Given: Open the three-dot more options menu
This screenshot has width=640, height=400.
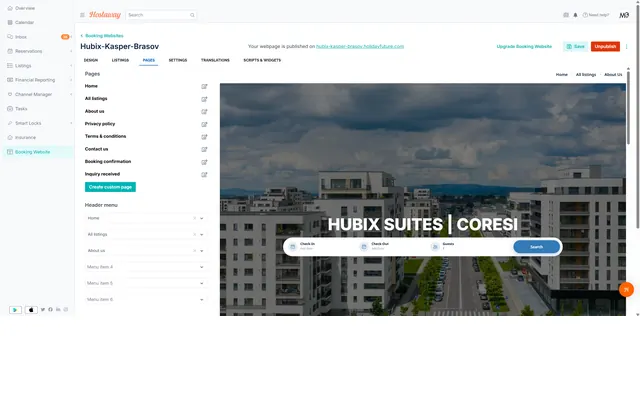Looking at the screenshot, I should (627, 47).
